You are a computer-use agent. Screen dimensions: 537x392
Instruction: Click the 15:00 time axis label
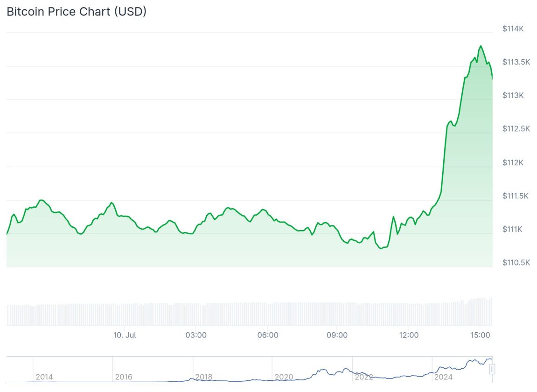(x=480, y=335)
